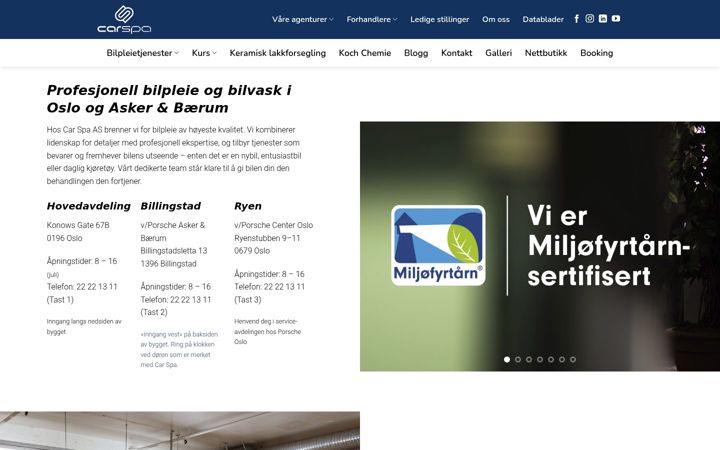Go to Om oss page
This screenshot has height=450, width=720.
(495, 19)
